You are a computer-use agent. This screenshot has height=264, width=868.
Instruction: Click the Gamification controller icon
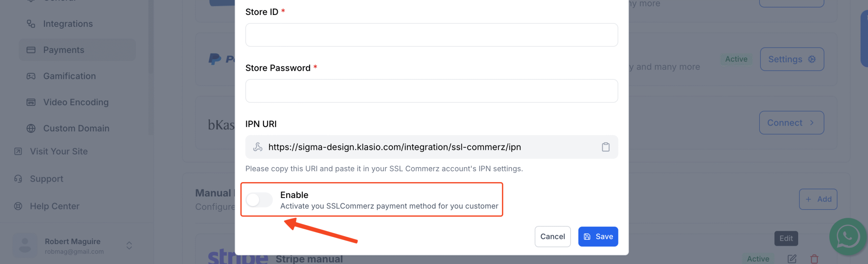tap(31, 76)
